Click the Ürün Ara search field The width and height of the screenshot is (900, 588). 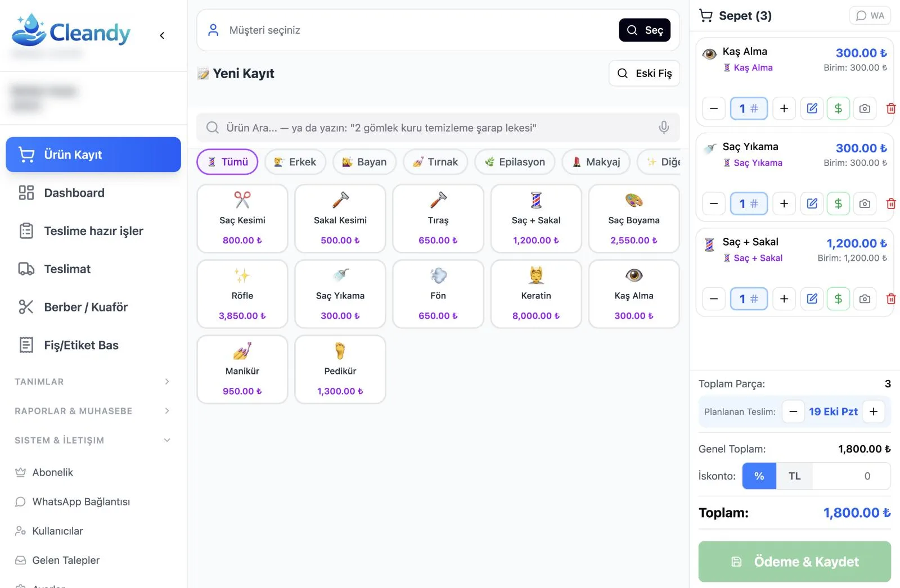click(438, 128)
